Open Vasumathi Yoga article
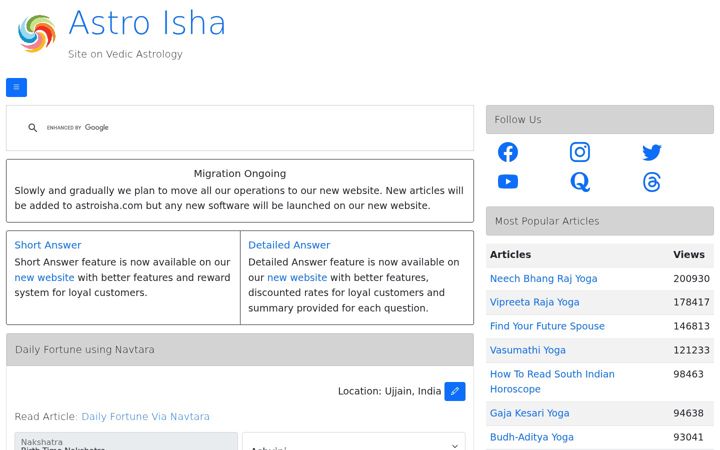 (x=528, y=350)
